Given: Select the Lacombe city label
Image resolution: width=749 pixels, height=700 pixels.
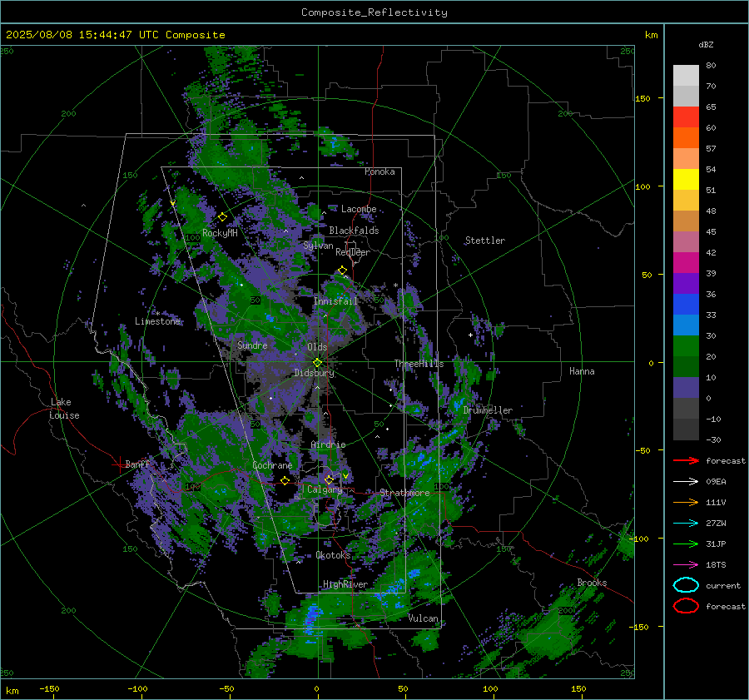Looking at the screenshot, I should coord(359,209).
